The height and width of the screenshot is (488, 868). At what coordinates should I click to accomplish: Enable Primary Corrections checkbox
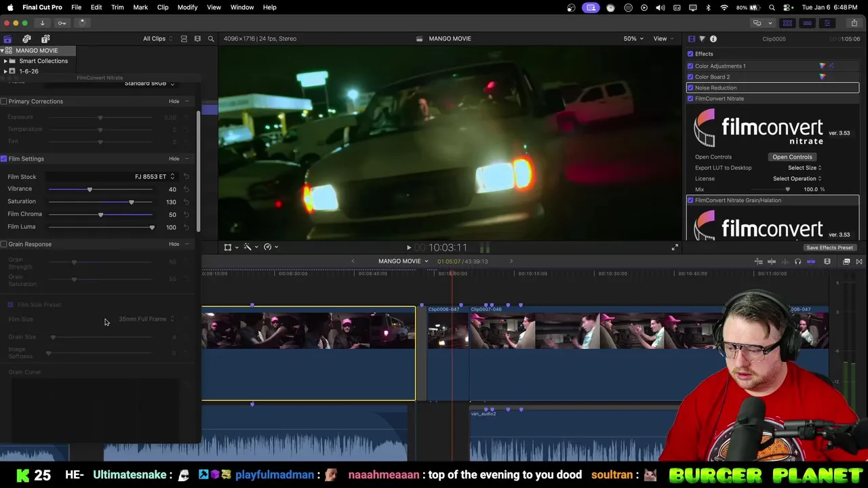4,102
